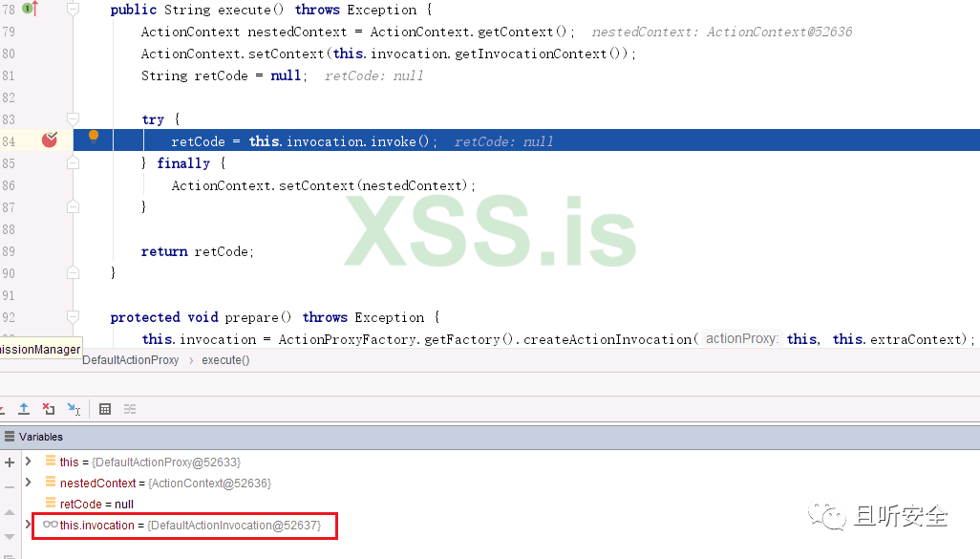Click 'String retCode = null;' on line 81
Viewport: 980px width, 559px height.
pyautogui.click(x=224, y=75)
